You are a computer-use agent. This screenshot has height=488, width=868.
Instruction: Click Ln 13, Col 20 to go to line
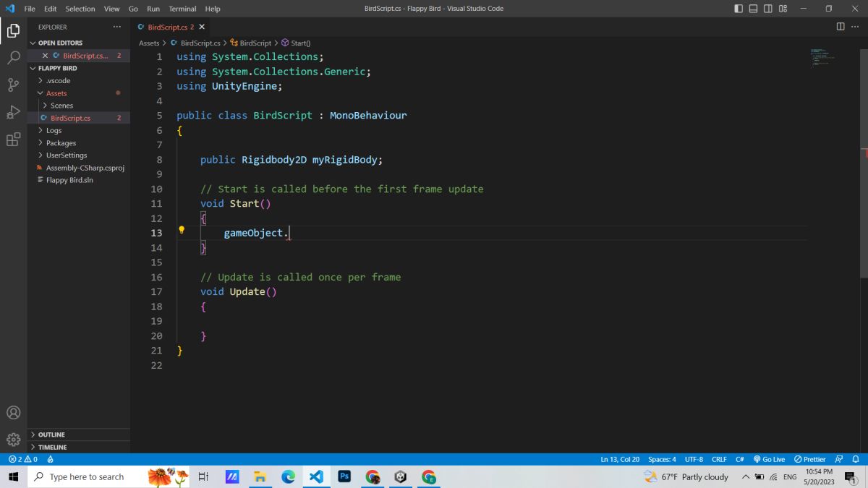coord(620,459)
